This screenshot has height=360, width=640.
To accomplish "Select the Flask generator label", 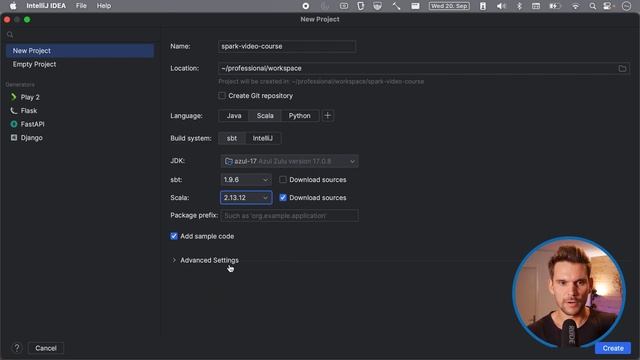I will pyautogui.click(x=29, y=111).
